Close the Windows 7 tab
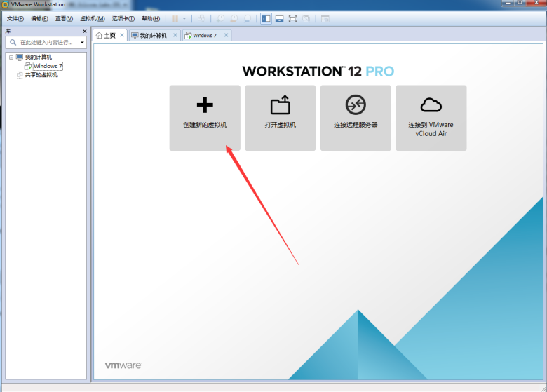Image resolution: width=547 pixels, height=392 pixels. pos(226,35)
